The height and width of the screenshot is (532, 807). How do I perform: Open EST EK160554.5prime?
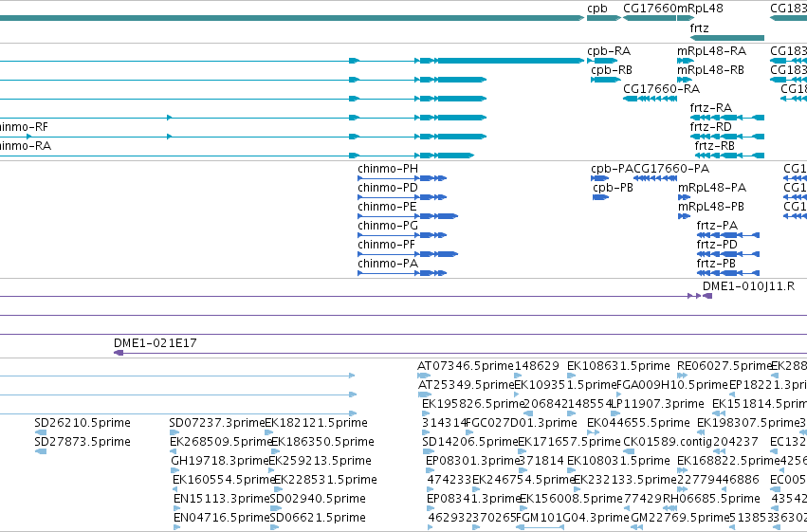[x=176, y=489]
